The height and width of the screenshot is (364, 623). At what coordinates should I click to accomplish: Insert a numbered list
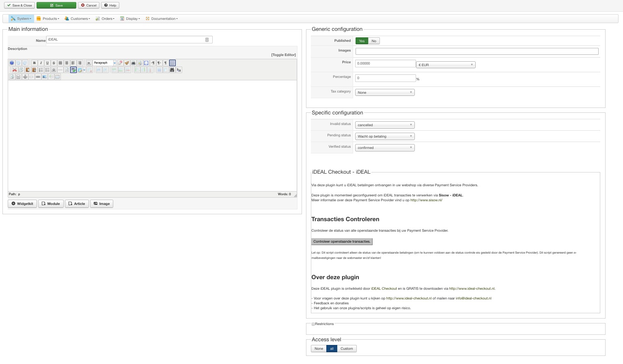point(41,70)
